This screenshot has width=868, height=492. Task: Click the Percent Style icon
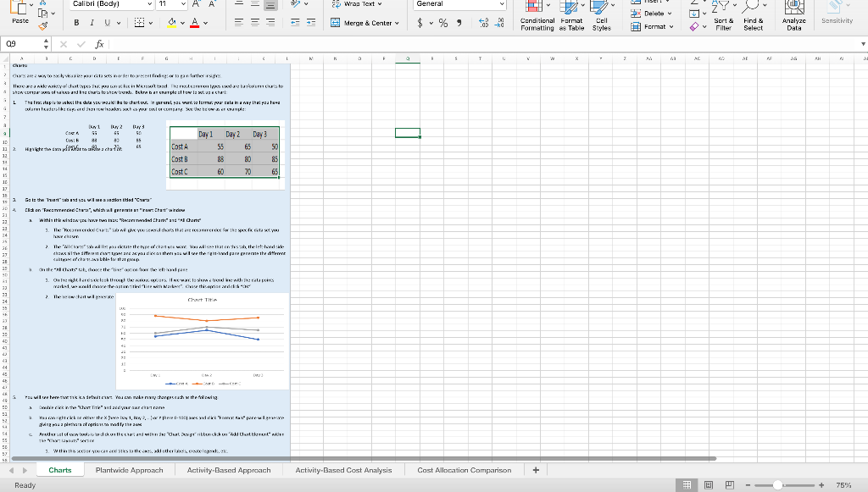pos(442,23)
